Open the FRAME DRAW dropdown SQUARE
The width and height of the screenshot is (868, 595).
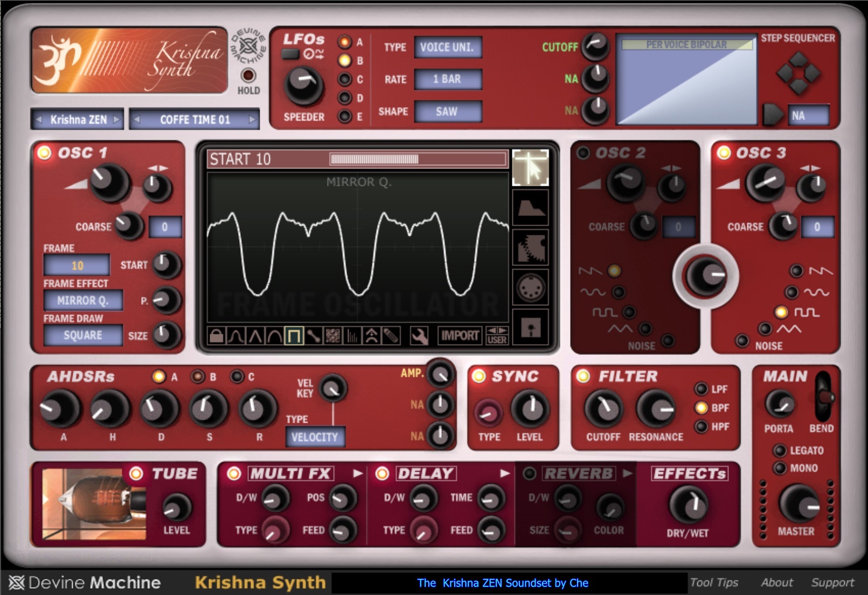[x=83, y=335]
